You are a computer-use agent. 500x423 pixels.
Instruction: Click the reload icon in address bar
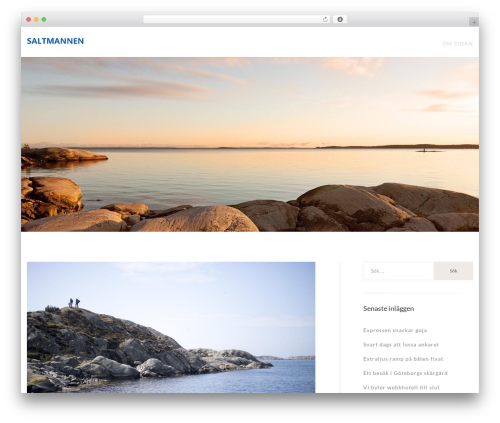[325, 20]
